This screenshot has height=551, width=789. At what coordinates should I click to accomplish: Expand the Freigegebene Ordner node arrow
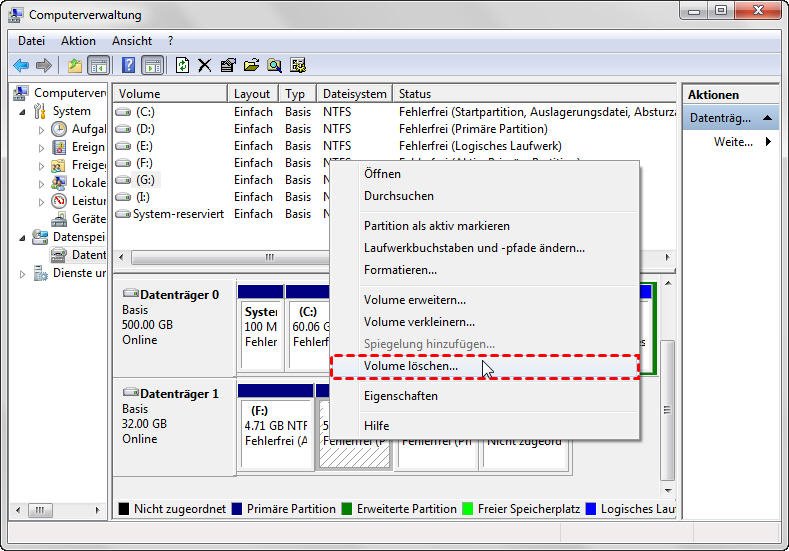(x=41, y=166)
